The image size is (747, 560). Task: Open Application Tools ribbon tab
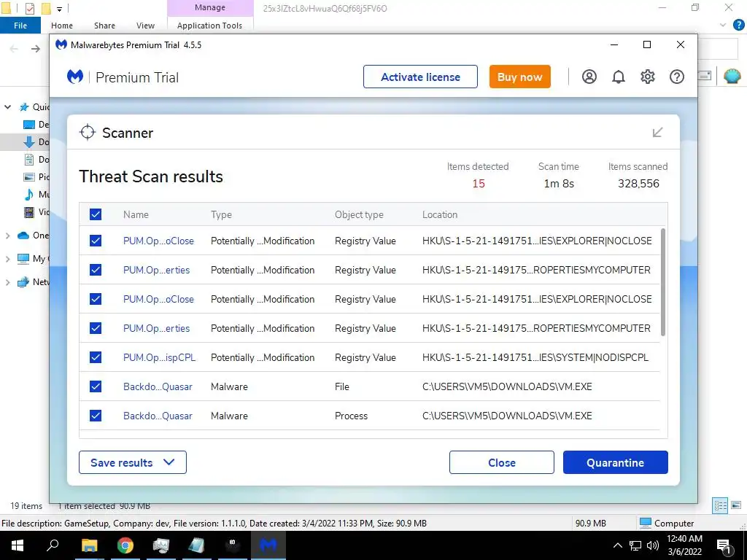(209, 26)
